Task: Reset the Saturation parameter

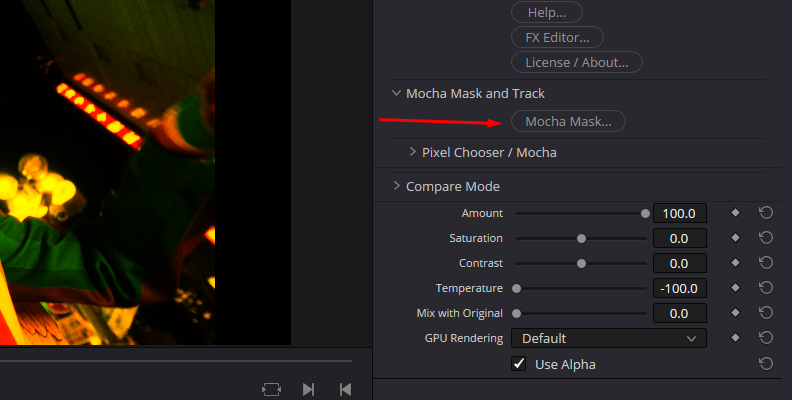Action: (766, 237)
